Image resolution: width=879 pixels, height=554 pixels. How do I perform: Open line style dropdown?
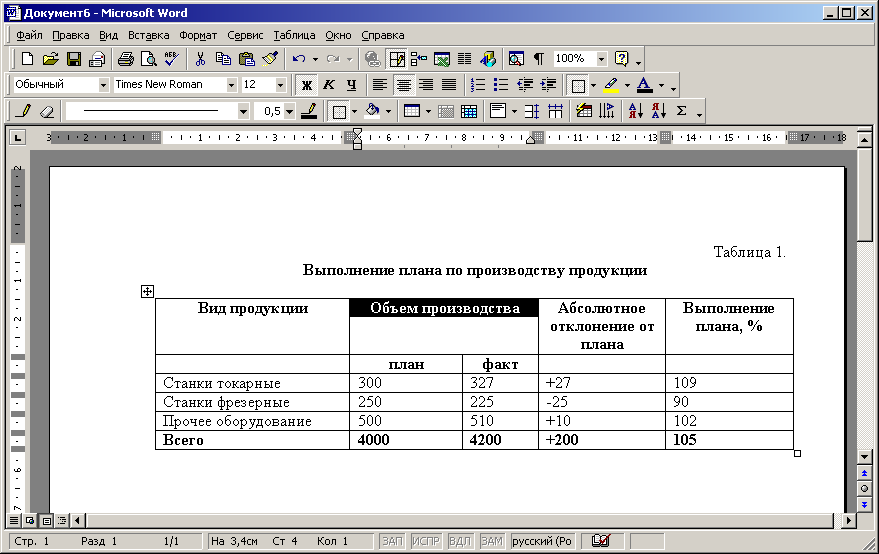(x=243, y=111)
